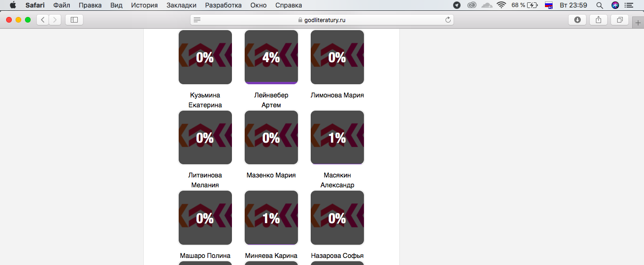Click the name Литвинова Мелания

[x=205, y=180]
